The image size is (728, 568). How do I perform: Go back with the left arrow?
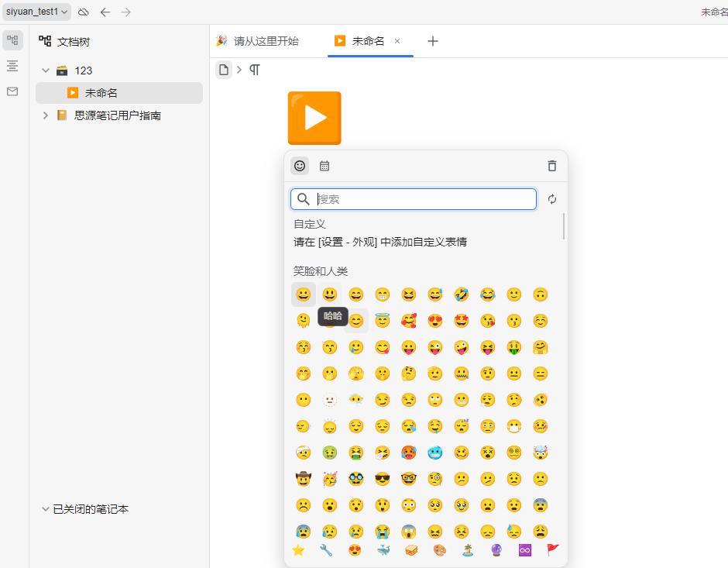tap(105, 12)
